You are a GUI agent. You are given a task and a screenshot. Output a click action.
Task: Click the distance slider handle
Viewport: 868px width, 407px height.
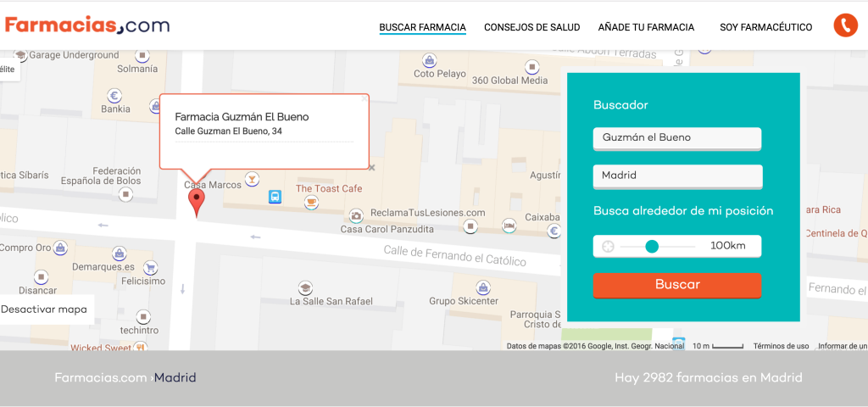[652, 247]
